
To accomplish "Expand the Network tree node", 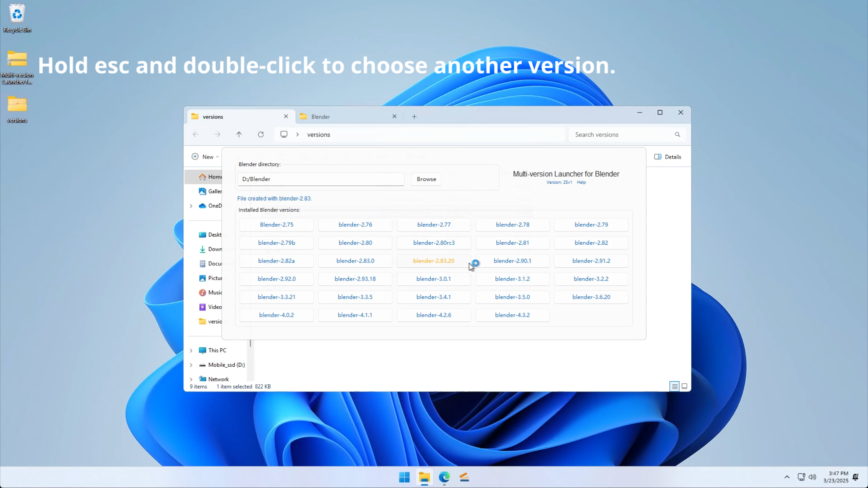I will 191,379.
